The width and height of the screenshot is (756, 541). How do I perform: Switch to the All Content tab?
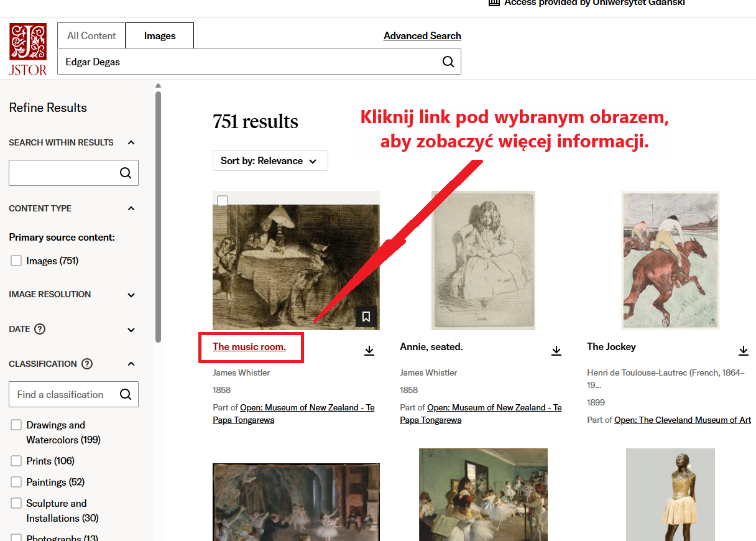91,35
